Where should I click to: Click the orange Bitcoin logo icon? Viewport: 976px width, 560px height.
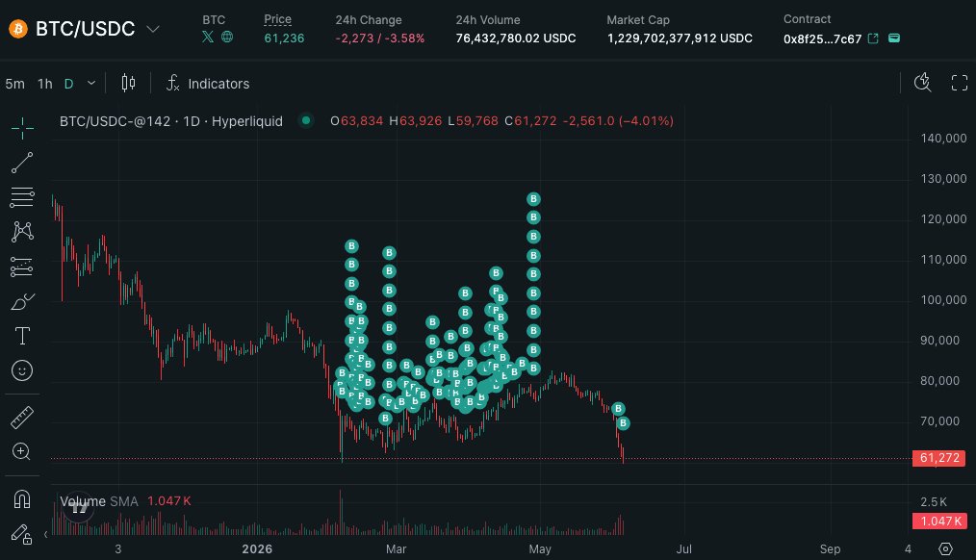pos(18,29)
